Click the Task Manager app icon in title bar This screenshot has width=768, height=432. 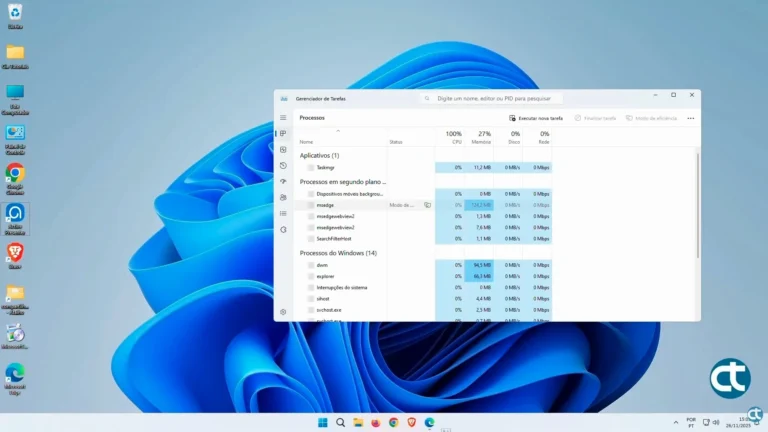coord(284,98)
